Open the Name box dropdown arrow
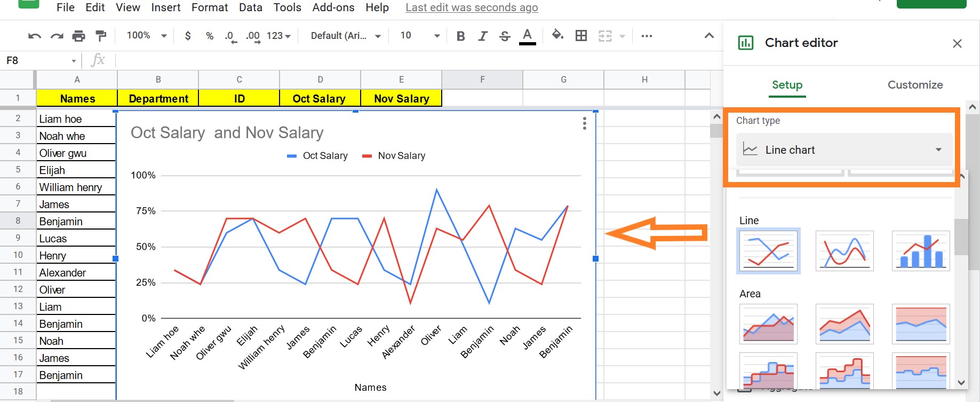The width and height of the screenshot is (980, 402). [x=74, y=61]
